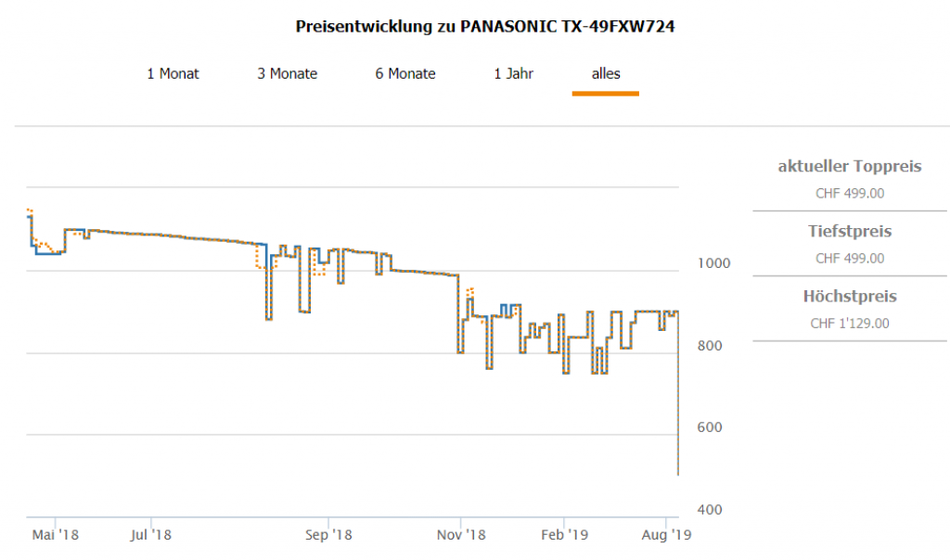Click the Nov '18 date label
Screen dimensions: 950x560
461,535
